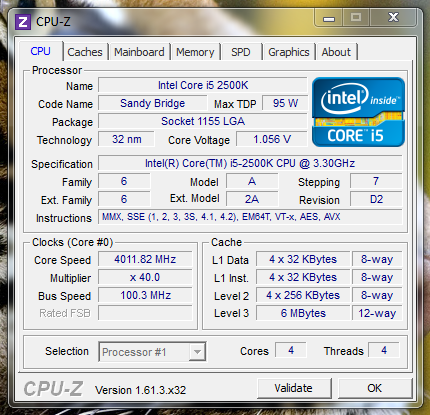Go to the SPD tab
This screenshot has height=415, width=430.
point(241,52)
